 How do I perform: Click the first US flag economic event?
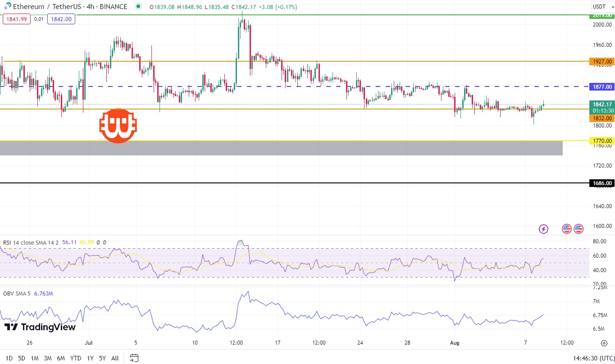pyautogui.click(x=567, y=229)
